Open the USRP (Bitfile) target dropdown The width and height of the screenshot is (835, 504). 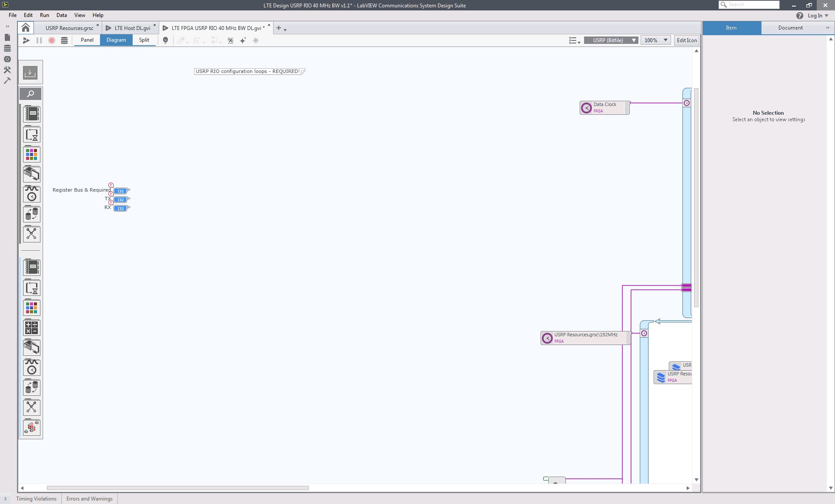(611, 40)
